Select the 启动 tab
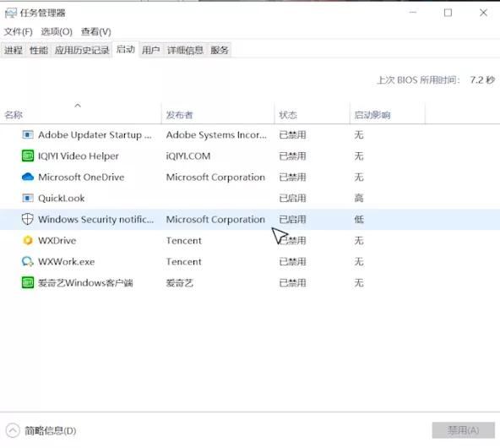500x448 pixels. [126, 50]
